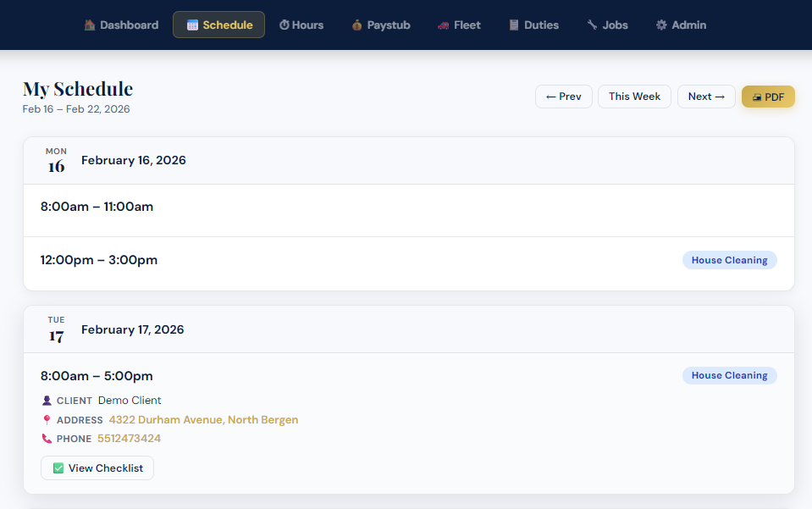Click the green checkmark on View Checklist
812x509 pixels.
[x=58, y=468]
